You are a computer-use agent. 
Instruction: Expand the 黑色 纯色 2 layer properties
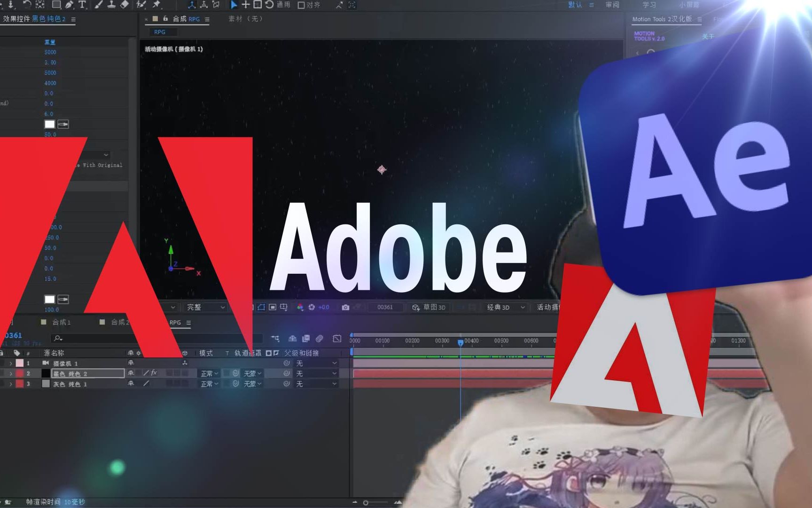[x=11, y=374]
